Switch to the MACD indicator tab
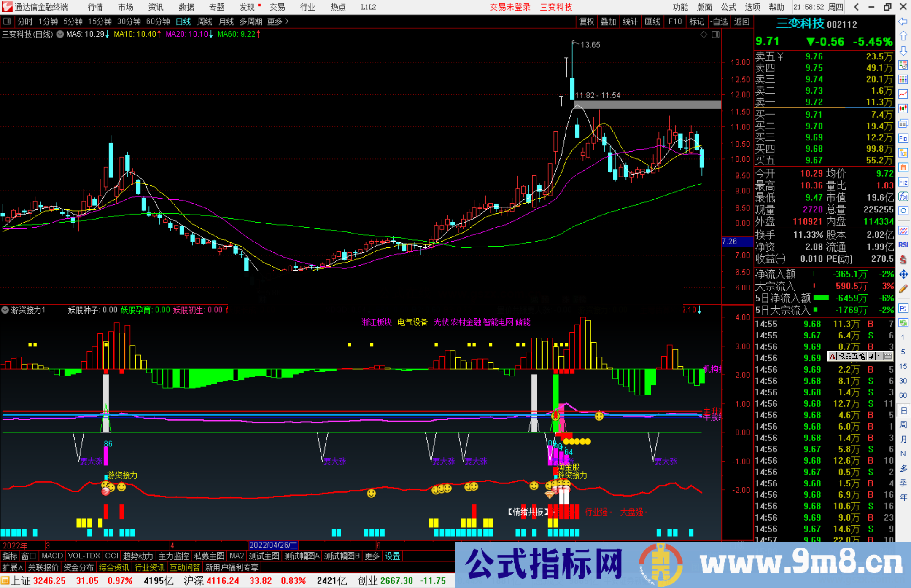 click(x=51, y=556)
